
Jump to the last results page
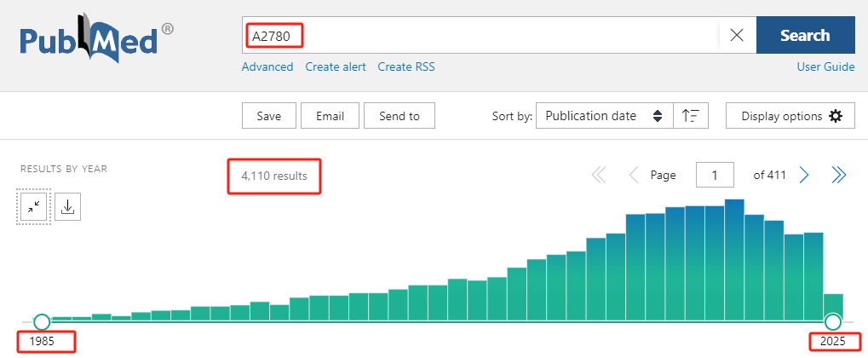pyautogui.click(x=839, y=175)
